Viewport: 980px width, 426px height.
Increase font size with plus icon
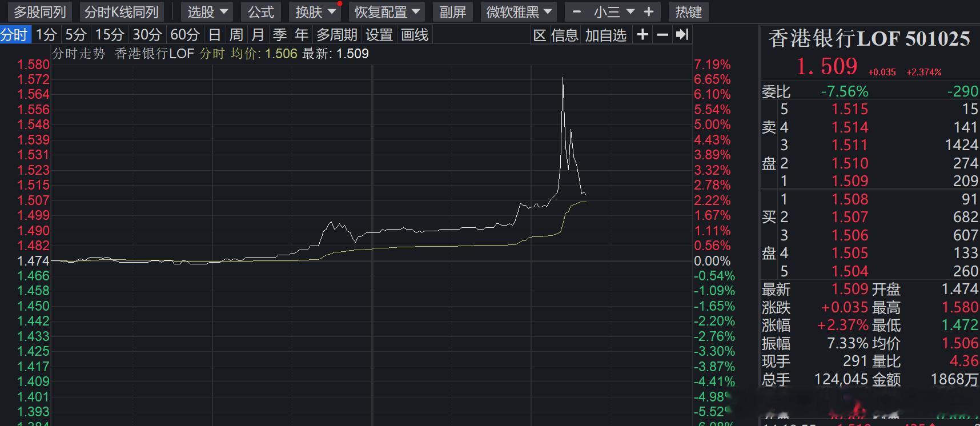(649, 11)
